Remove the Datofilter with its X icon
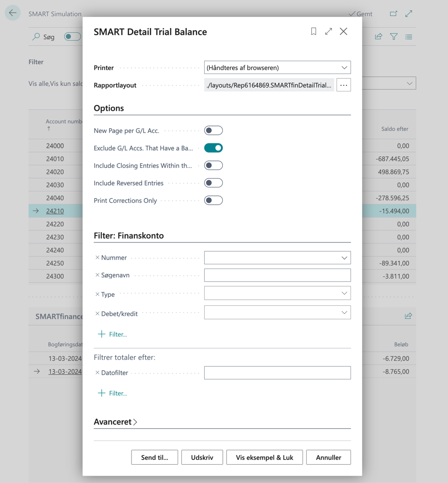Viewport: 448px width, 483px height. pos(97,373)
